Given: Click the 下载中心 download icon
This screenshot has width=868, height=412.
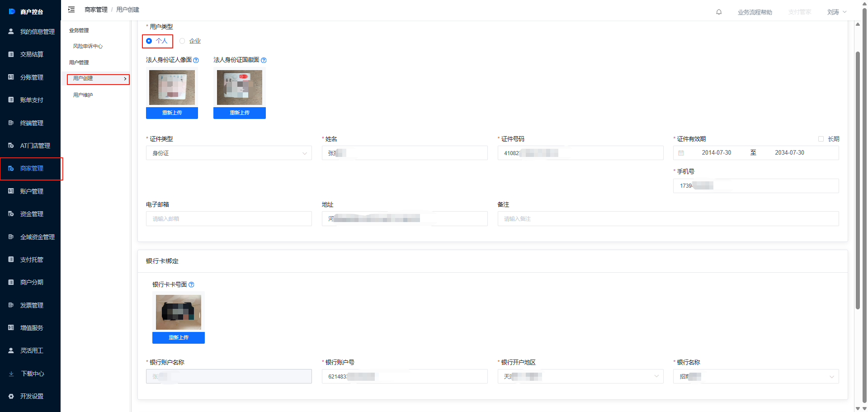Looking at the screenshot, I should tap(11, 374).
